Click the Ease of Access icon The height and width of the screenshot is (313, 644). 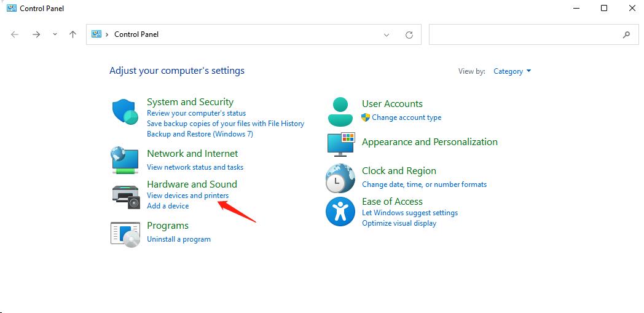[x=340, y=212]
